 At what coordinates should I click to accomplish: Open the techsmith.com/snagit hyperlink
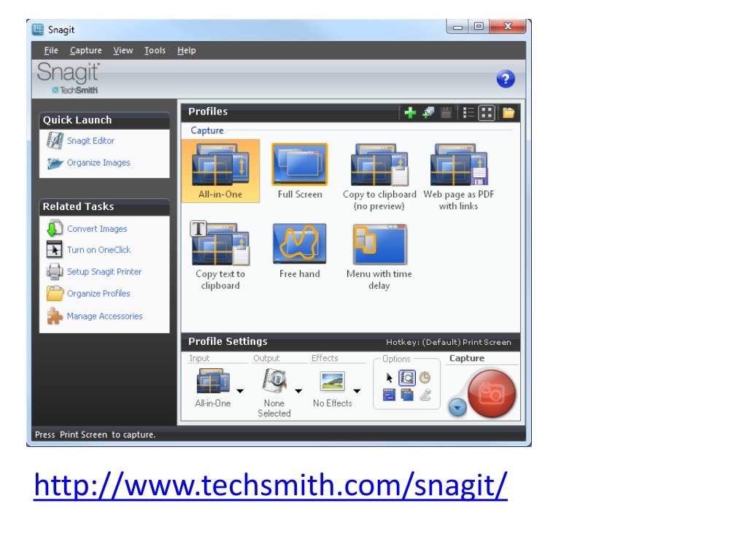(x=270, y=485)
